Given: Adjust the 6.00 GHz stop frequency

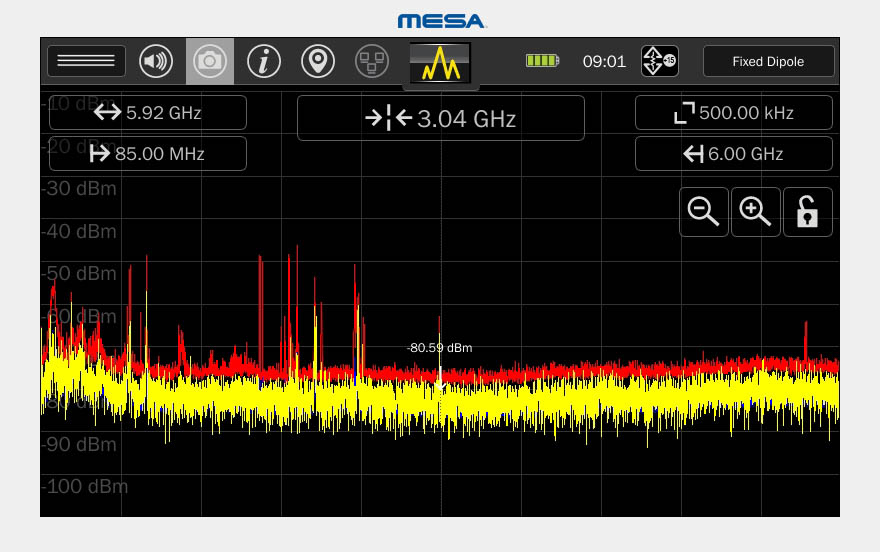Looking at the screenshot, I should pyautogui.click(x=733, y=154).
